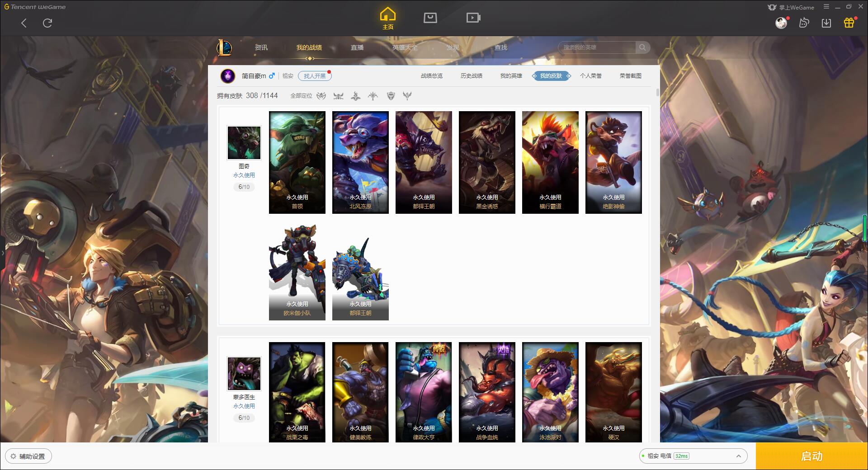The image size is (868, 470).
Task: Open the user avatar in top-right header
Action: click(x=781, y=23)
